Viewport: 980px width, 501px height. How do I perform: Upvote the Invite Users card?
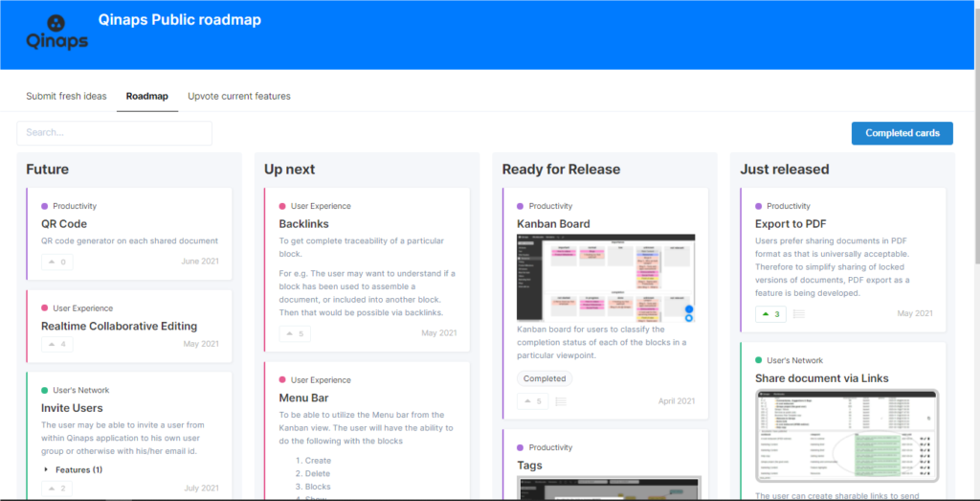tap(57, 489)
